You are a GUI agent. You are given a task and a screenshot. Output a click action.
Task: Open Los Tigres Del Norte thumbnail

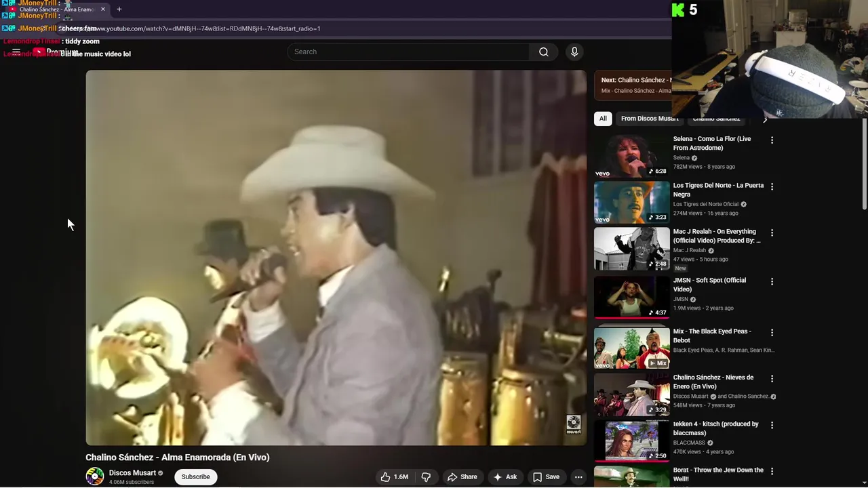(632, 202)
